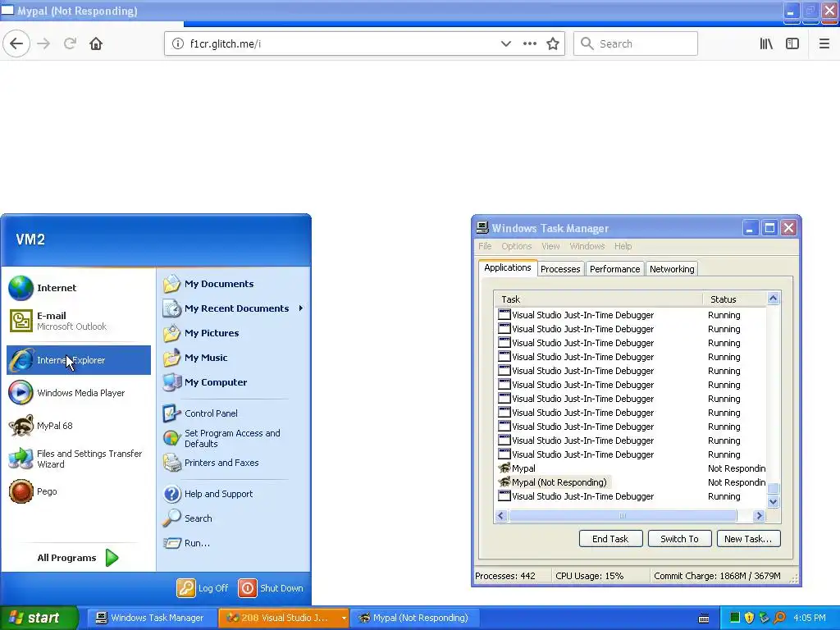Switch to Mypal (Not Responding) taskbar button

pyautogui.click(x=413, y=618)
